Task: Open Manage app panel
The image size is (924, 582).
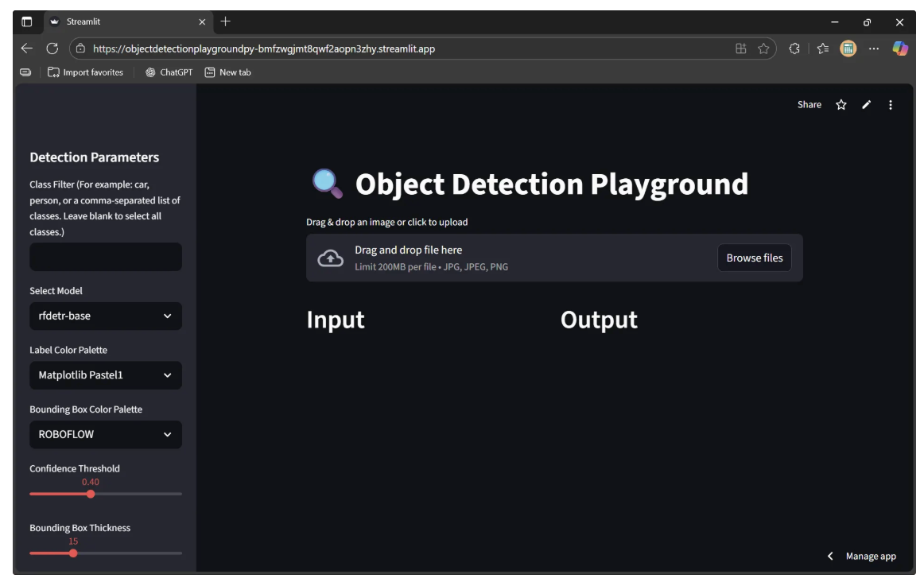Action: pos(871,556)
